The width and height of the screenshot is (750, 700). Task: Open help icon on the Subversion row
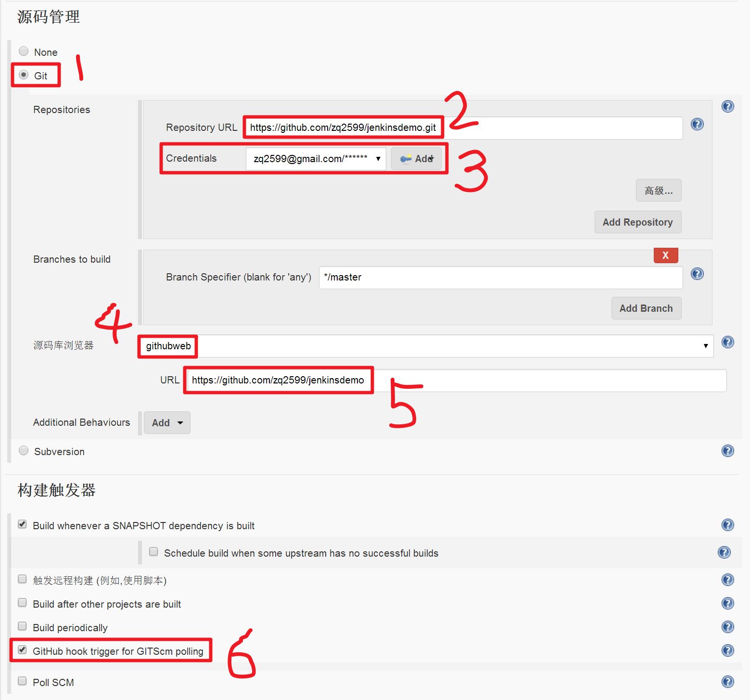[x=727, y=451]
